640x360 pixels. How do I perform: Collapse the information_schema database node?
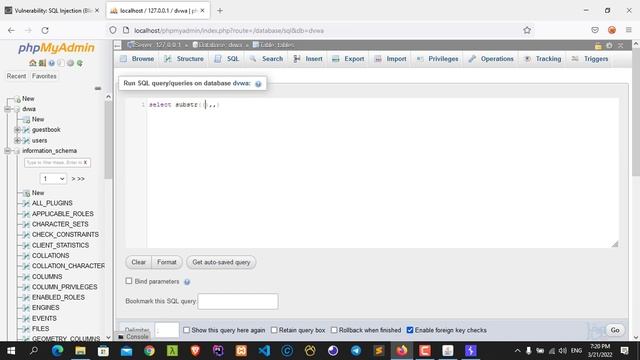[7, 151]
